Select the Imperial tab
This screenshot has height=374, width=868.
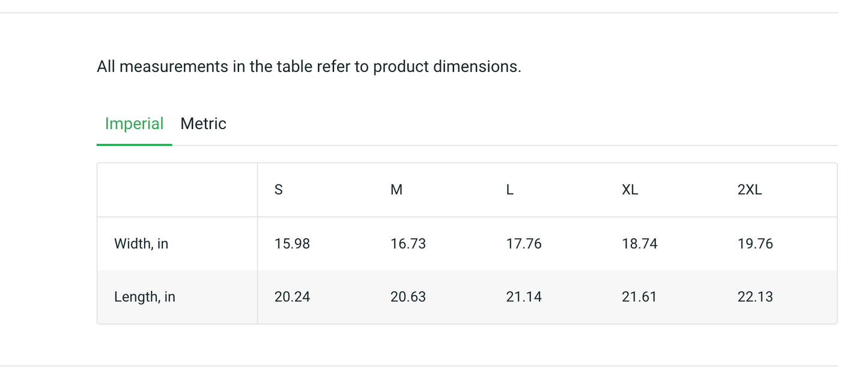point(134,124)
